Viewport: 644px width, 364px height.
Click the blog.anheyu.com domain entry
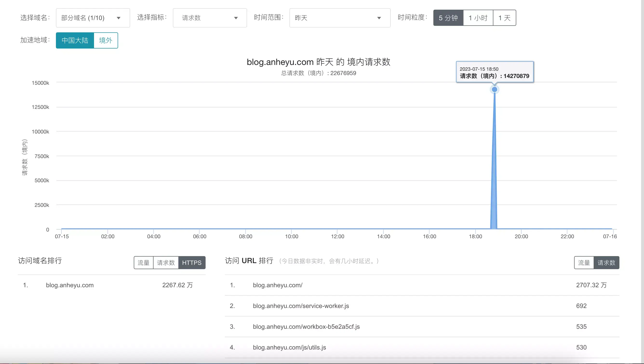pos(70,285)
